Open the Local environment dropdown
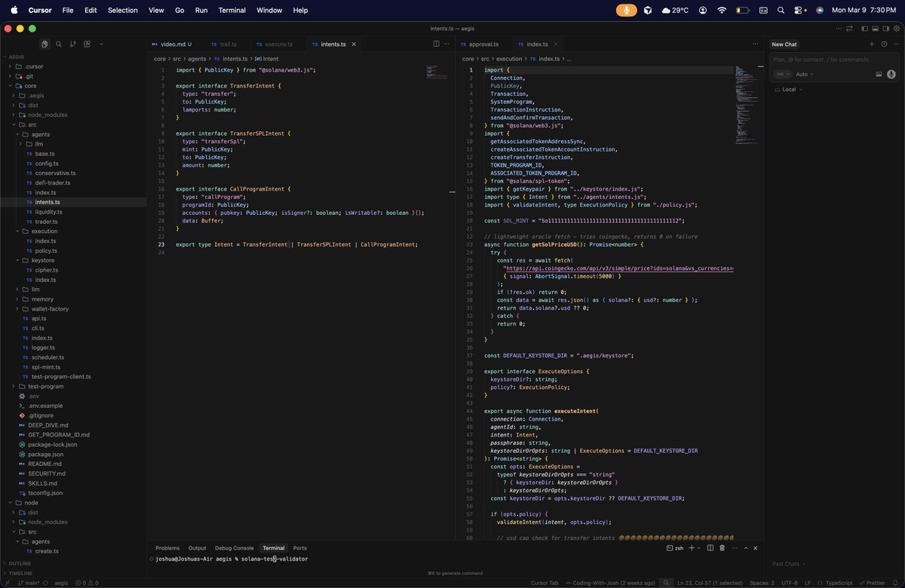 788,89
